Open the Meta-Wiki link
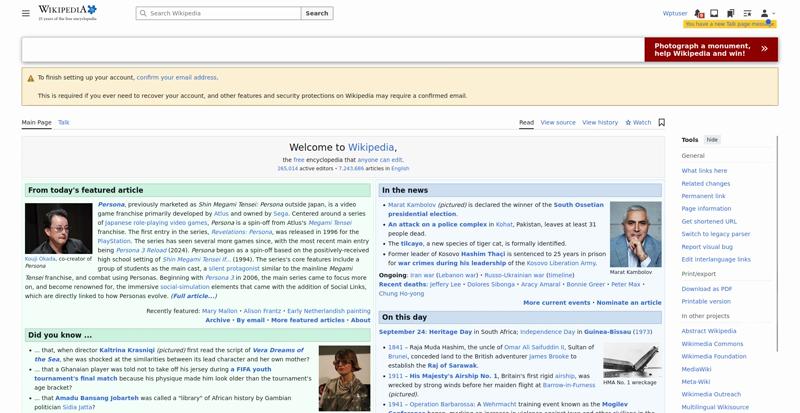 click(695, 382)
